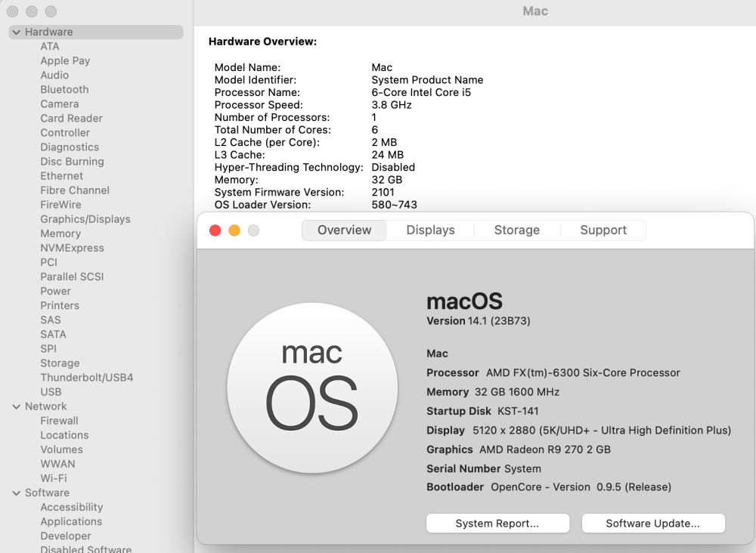Select WWAN under Network
Viewport: 756px width, 553px height.
pos(58,465)
